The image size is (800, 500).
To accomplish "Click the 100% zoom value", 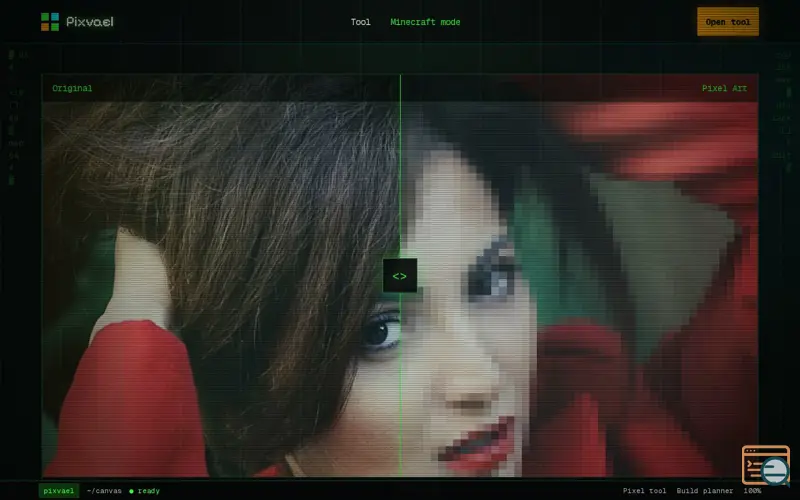I will click(752, 491).
